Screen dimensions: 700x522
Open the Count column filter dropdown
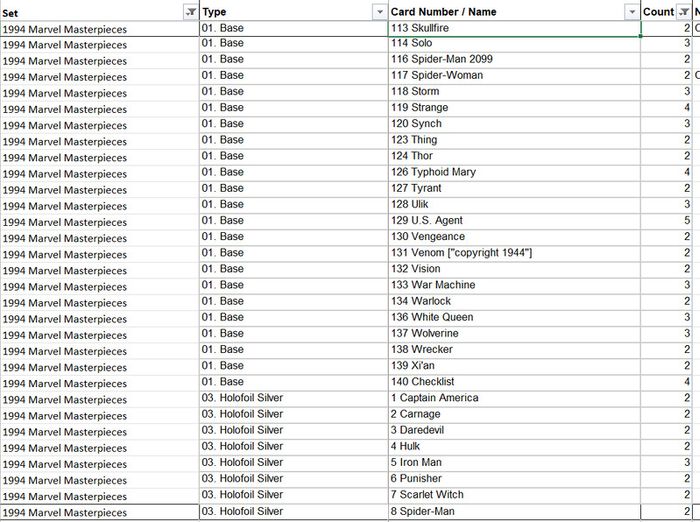click(683, 12)
